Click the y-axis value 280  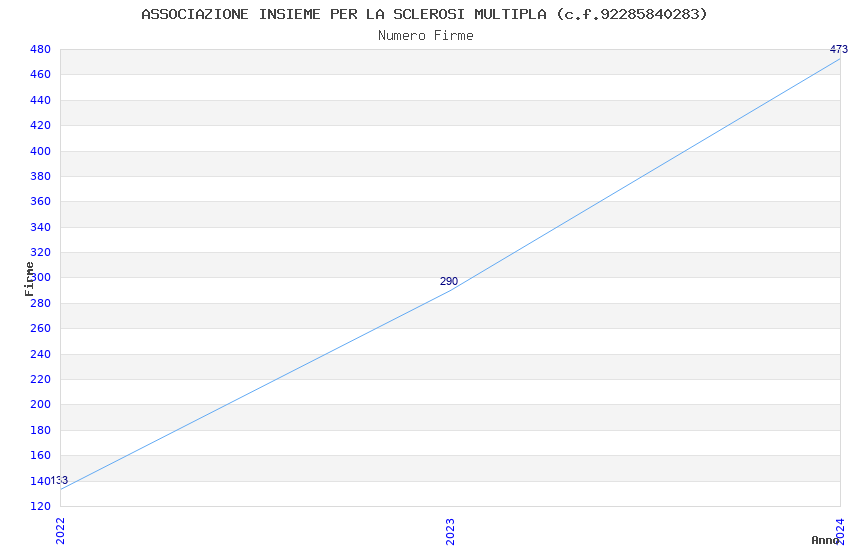tap(40, 303)
